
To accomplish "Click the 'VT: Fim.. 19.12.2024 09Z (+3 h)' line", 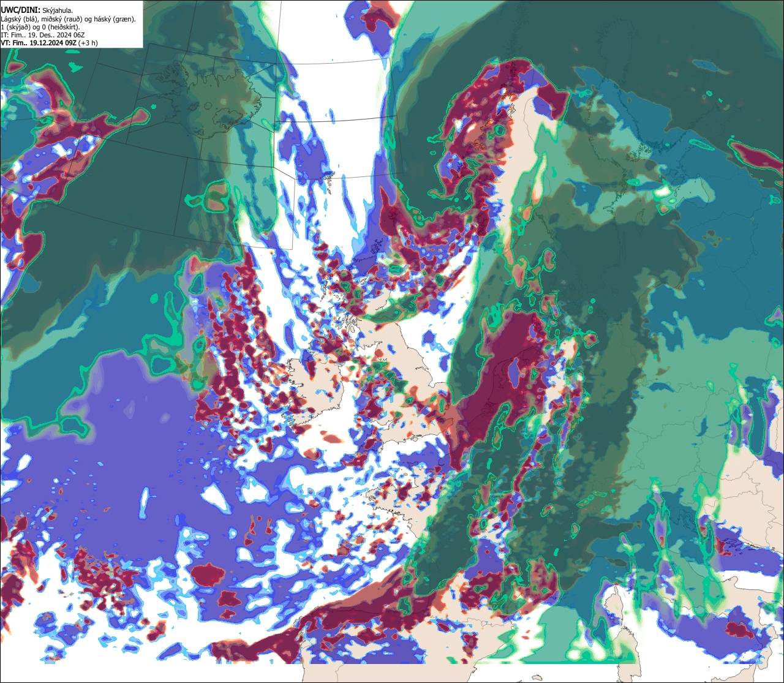I will pos(49,43).
